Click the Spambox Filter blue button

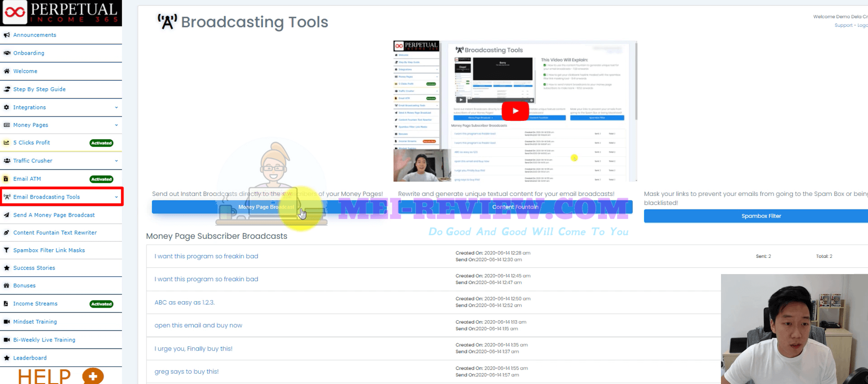pos(761,216)
